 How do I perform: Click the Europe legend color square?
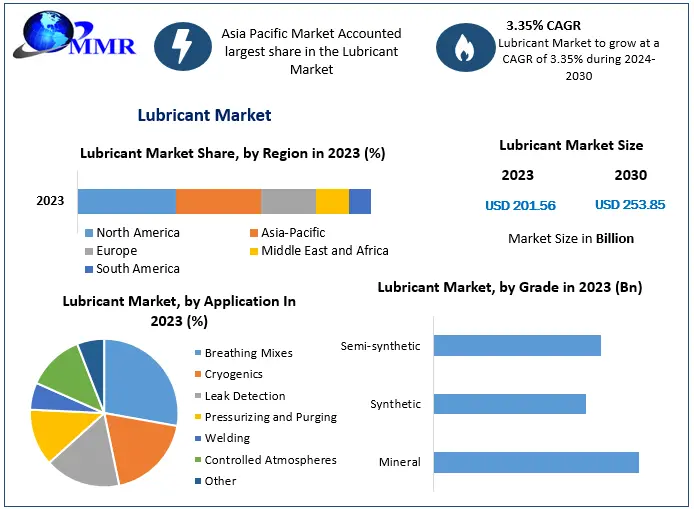coord(89,251)
